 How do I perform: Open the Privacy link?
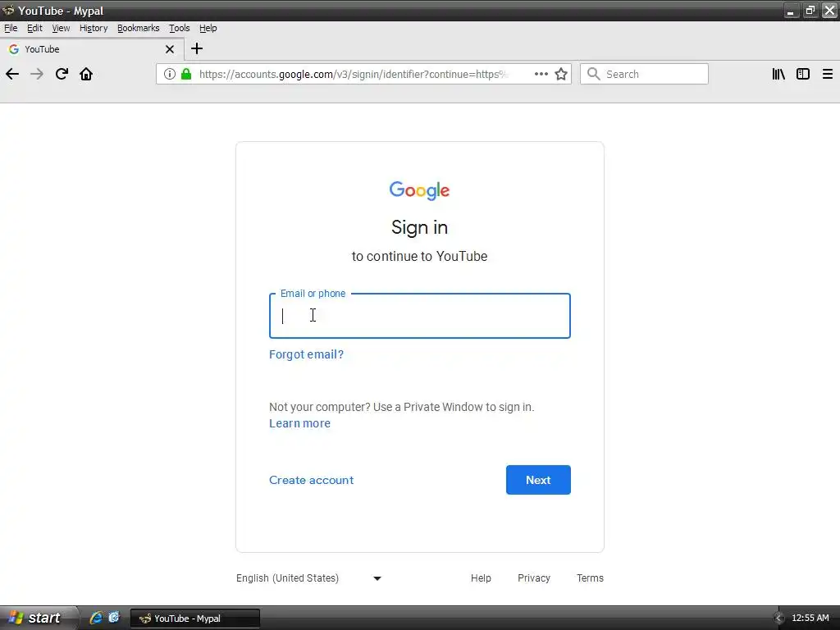pyautogui.click(x=533, y=578)
